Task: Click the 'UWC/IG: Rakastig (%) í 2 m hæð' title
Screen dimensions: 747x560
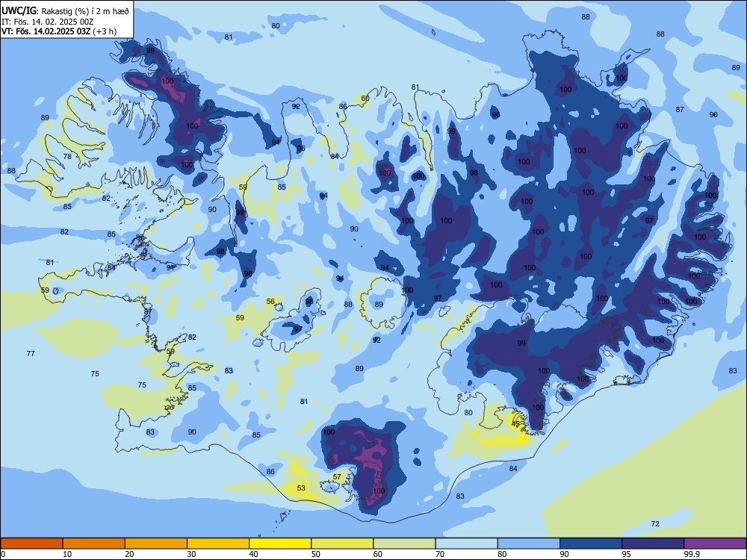Action: tap(65, 10)
